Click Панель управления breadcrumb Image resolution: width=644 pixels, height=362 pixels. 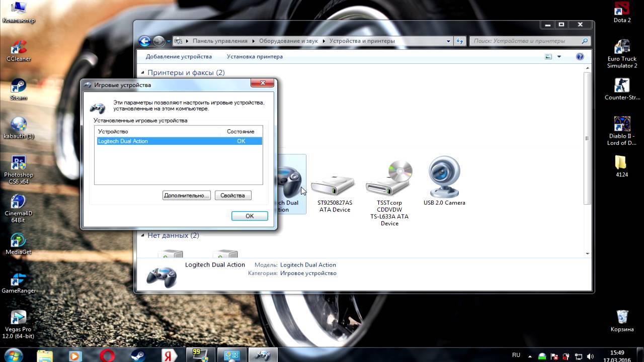click(220, 41)
